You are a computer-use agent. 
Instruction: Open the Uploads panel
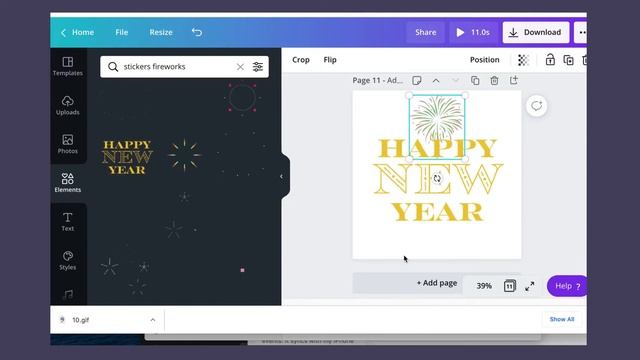(68, 105)
